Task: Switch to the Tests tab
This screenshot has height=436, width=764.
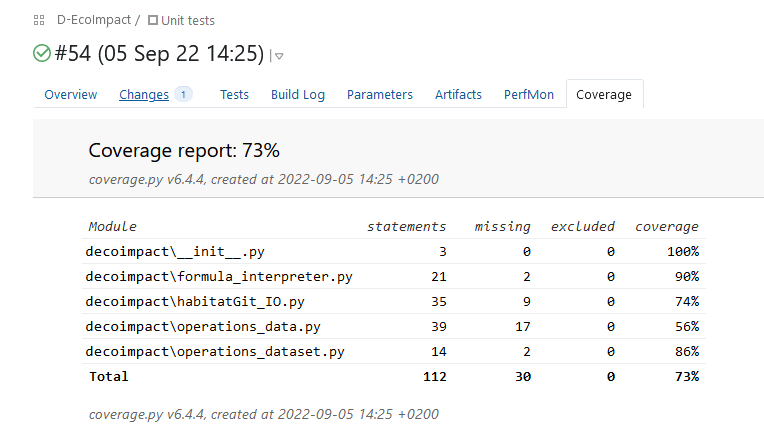Action: point(234,95)
